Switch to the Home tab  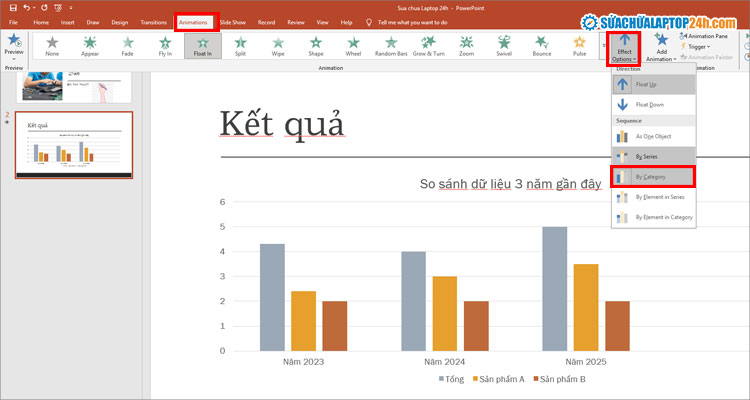(41, 22)
